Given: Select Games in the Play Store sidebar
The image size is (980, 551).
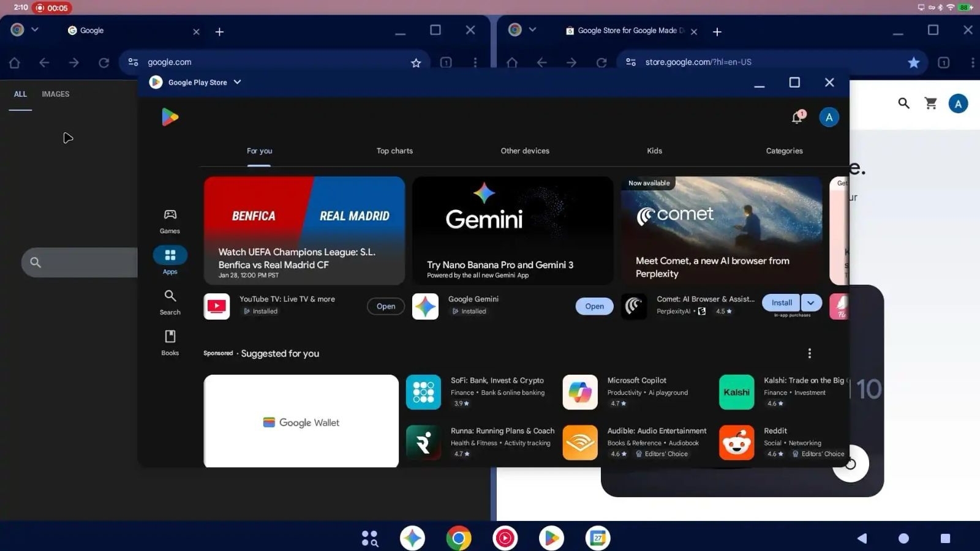Looking at the screenshot, I should [170, 219].
